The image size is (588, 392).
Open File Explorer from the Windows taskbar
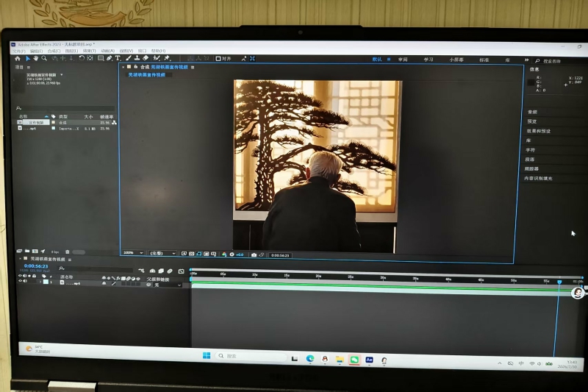(340, 360)
